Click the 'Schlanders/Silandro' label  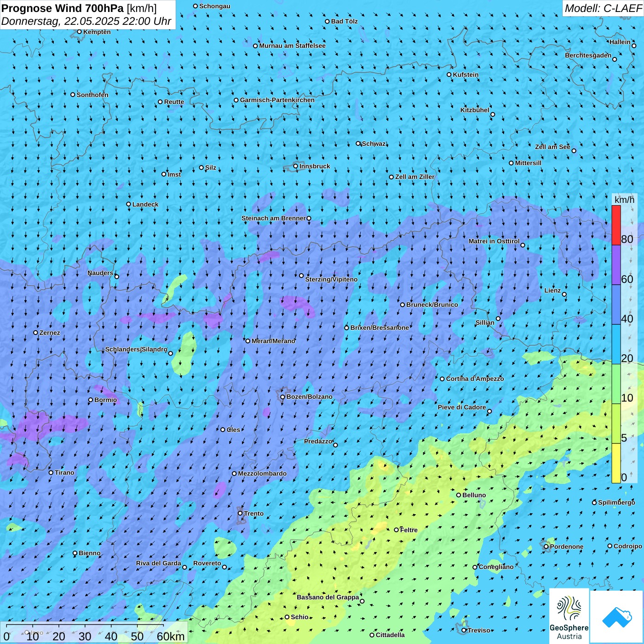(x=136, y=349)
